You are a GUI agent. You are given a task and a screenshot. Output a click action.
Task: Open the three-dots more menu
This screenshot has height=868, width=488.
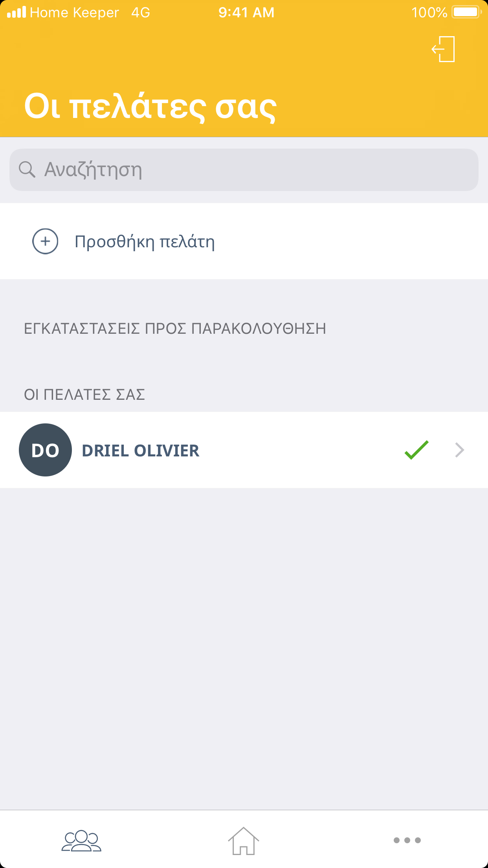pyautogui.click(x=407, y=840)
